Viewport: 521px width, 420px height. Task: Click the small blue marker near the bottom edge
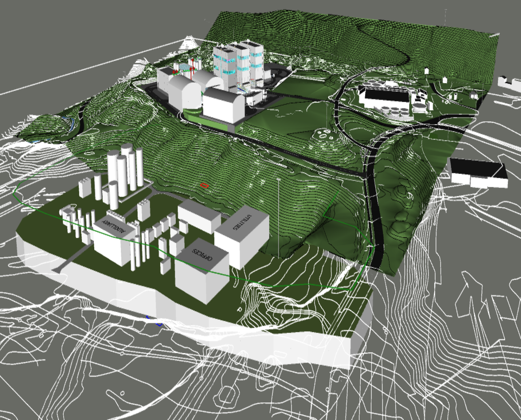pyautogui.click(x=158, y=323)
